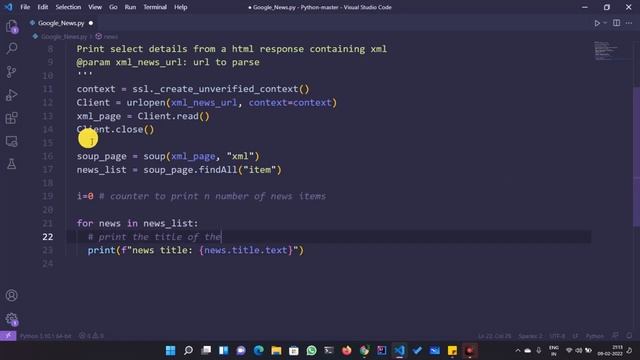Open the Remote Explorer view
This screenshot has width=640, height=360.
point(11,142)
